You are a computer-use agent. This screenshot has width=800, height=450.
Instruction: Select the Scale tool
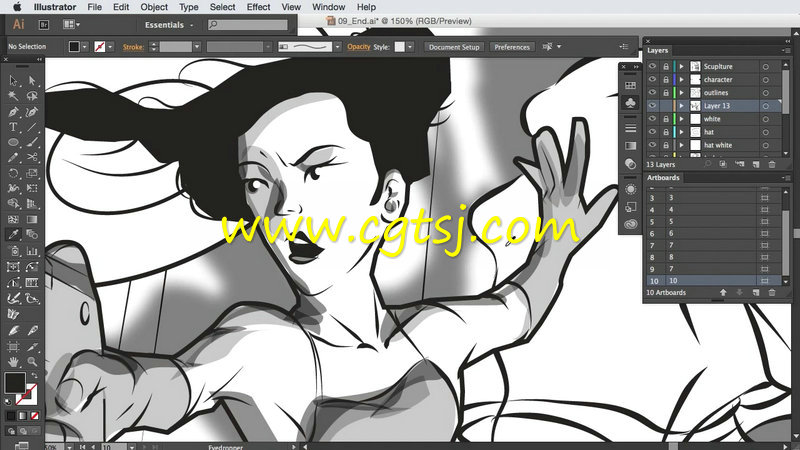pos(32,173)
